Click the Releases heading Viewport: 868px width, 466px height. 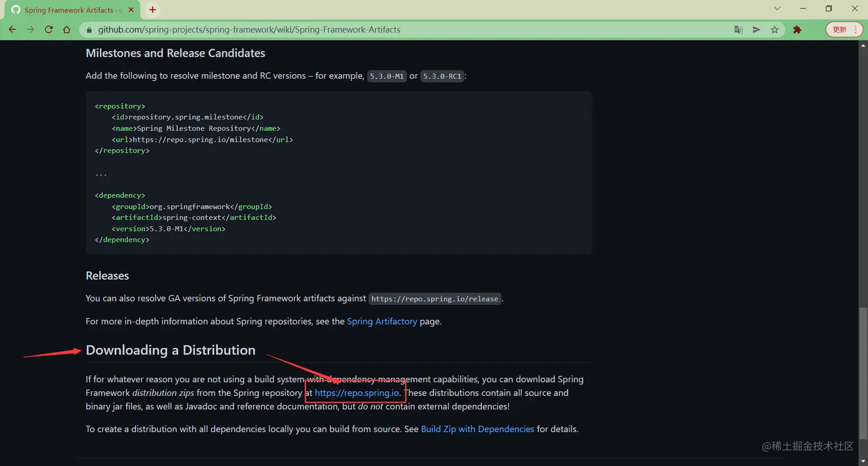coord(107,276)
